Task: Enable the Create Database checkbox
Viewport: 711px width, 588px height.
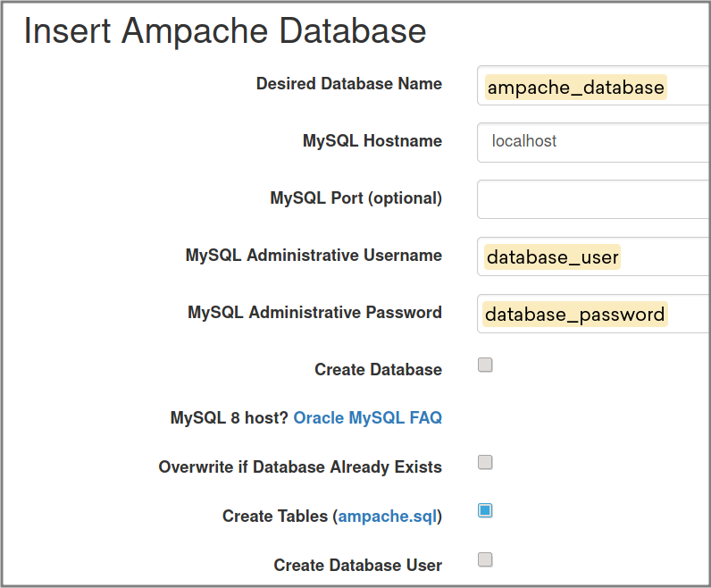Action: 485,365
